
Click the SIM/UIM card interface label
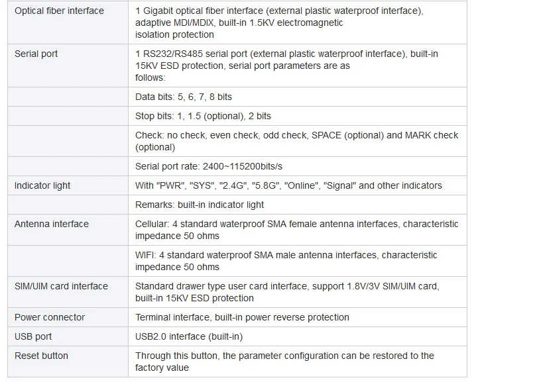61,286
